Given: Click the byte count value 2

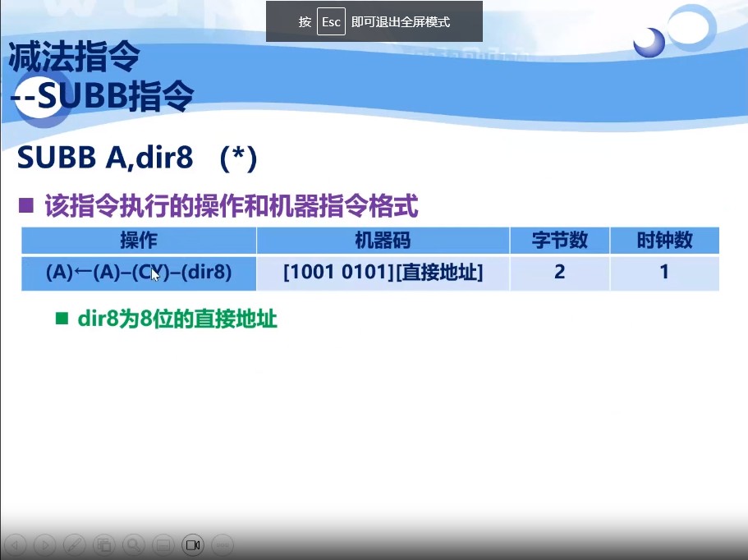Looking at the screenshot, I should [560, 273].
